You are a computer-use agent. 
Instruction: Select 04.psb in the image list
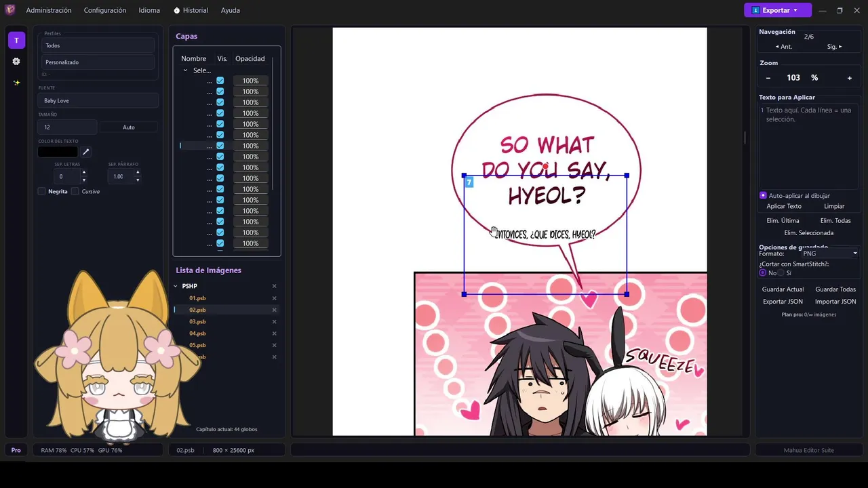(197, 333)
